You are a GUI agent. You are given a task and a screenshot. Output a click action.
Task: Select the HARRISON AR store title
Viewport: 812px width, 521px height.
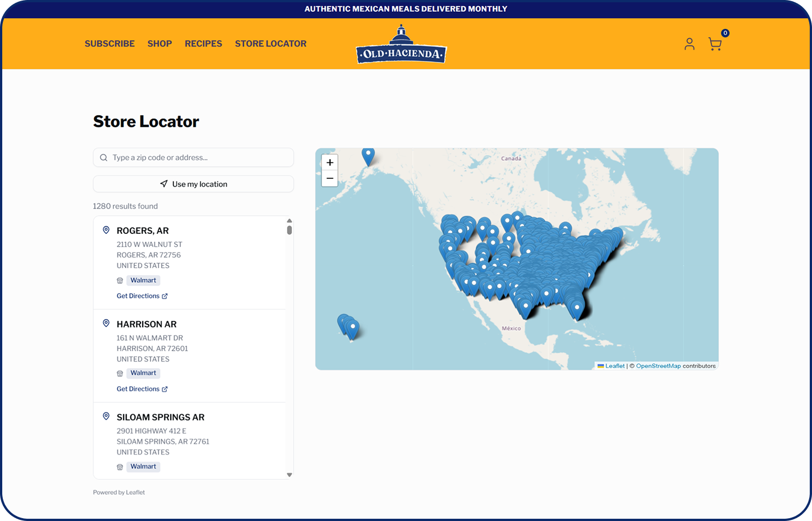[x=147, y=324]
